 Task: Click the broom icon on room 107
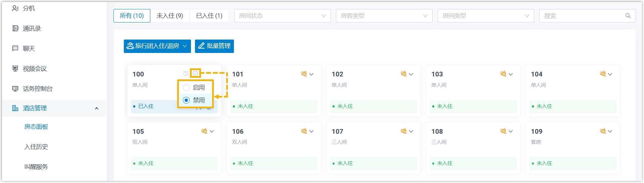(x=403, y=131)
